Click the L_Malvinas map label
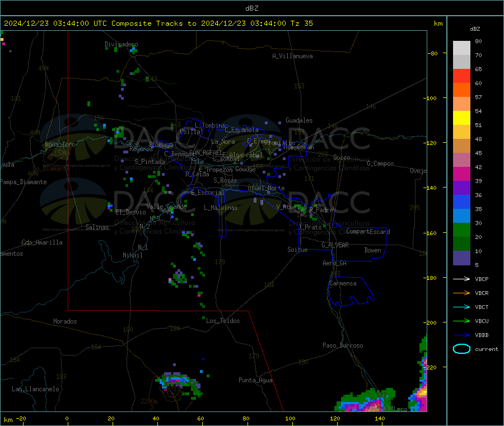Screen dimensions: 504x426 [x=221, y=208]
